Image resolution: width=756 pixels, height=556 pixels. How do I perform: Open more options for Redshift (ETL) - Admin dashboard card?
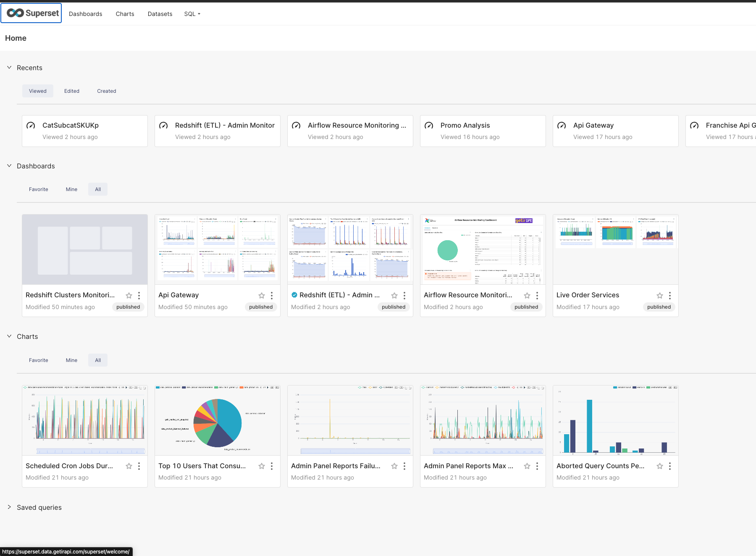(x=404, y=296)
